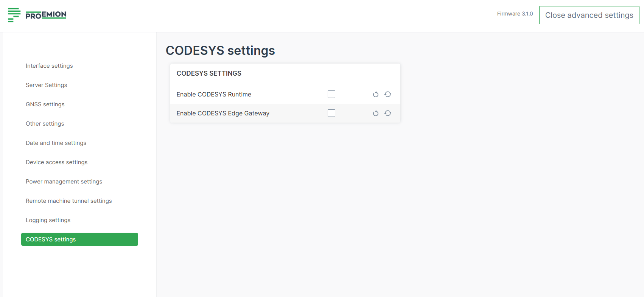Select the highlighted CODESYS settings menu item
The width and height of the screenshot is (644, 297).
tap(79, 239)
